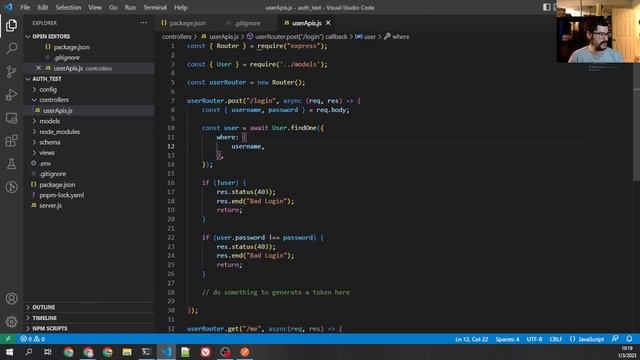Open the Selection menu
The height and width of the screenshot is (360, 640).
pyautogui.click(x=68, y=7)
